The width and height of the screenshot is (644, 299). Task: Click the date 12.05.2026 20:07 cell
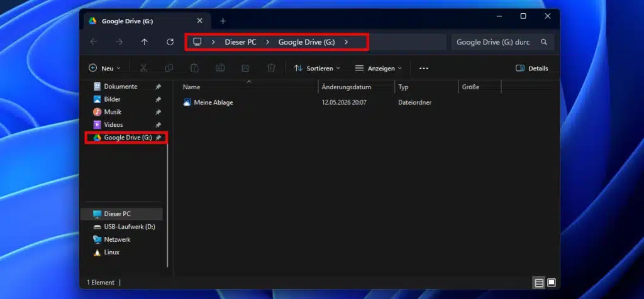[344, 102]
